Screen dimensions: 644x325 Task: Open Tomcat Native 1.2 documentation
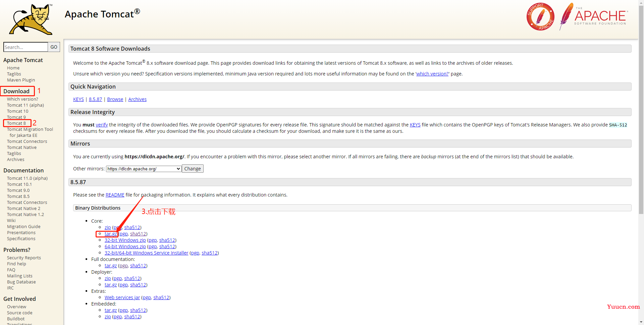25,214
